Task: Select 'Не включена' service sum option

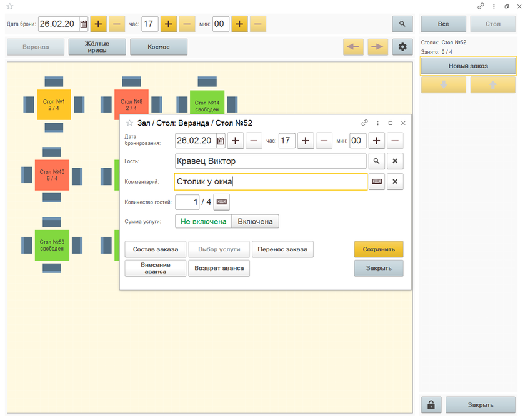Action: [203, 221]
